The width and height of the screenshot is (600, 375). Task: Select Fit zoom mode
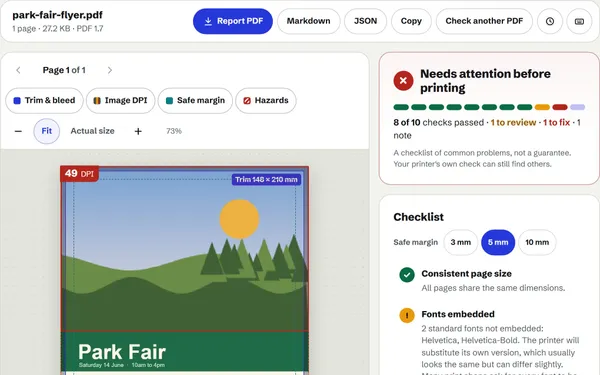(47, 131)
